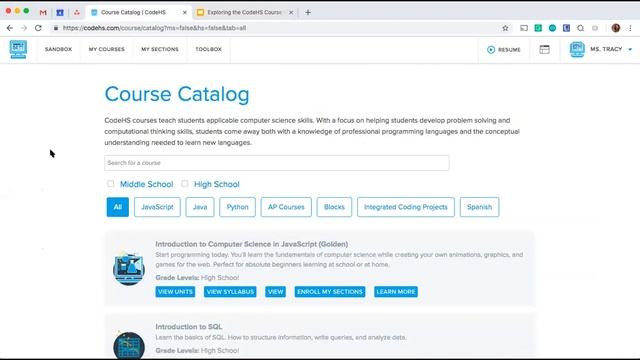This screenshot has width=640, height=360.
Task: Filter courses by Blocks
Action: click(334, 207)
